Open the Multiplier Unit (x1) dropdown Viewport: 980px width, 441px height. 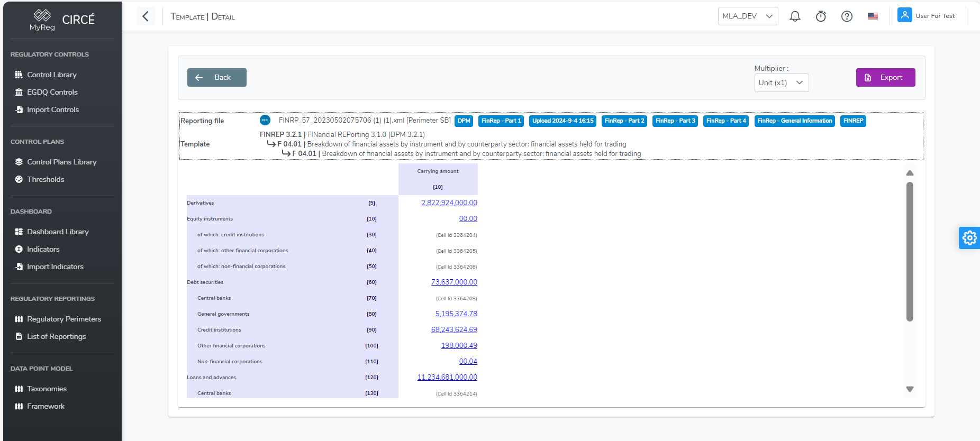[781, 83]
